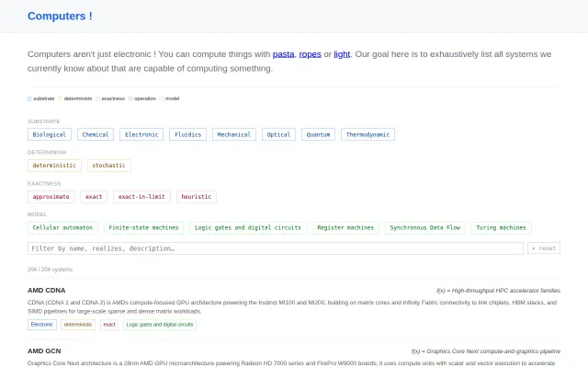Toggle the Biological substrate filter
This screenshot has width=588, height=368.
[50, 134]
